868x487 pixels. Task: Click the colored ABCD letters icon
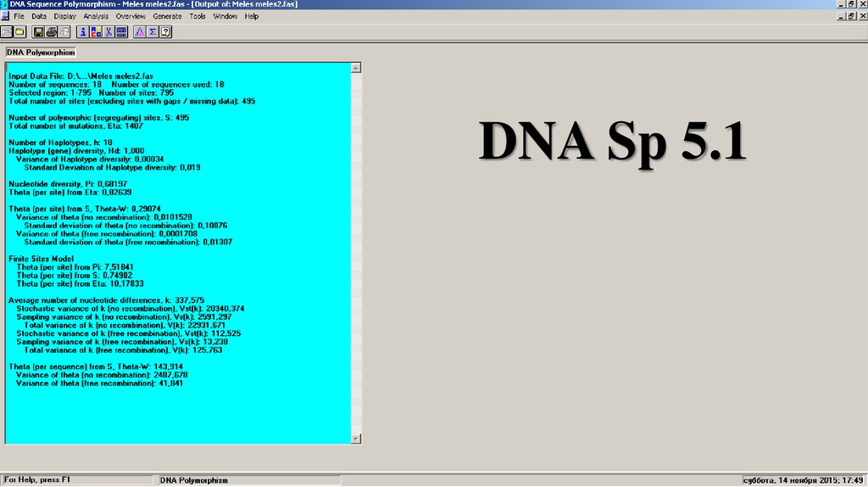pyautogui.click(x=96, y=32)
